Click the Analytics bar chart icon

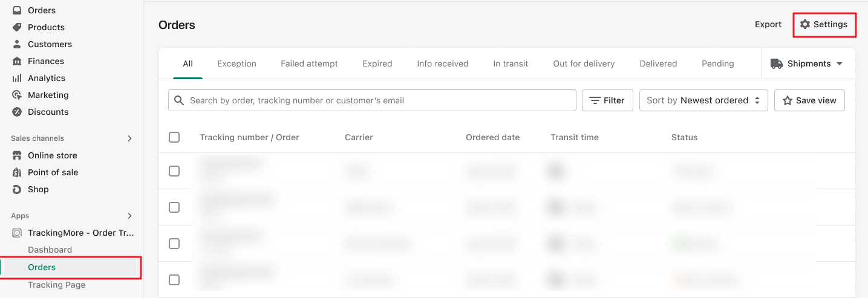17,78
